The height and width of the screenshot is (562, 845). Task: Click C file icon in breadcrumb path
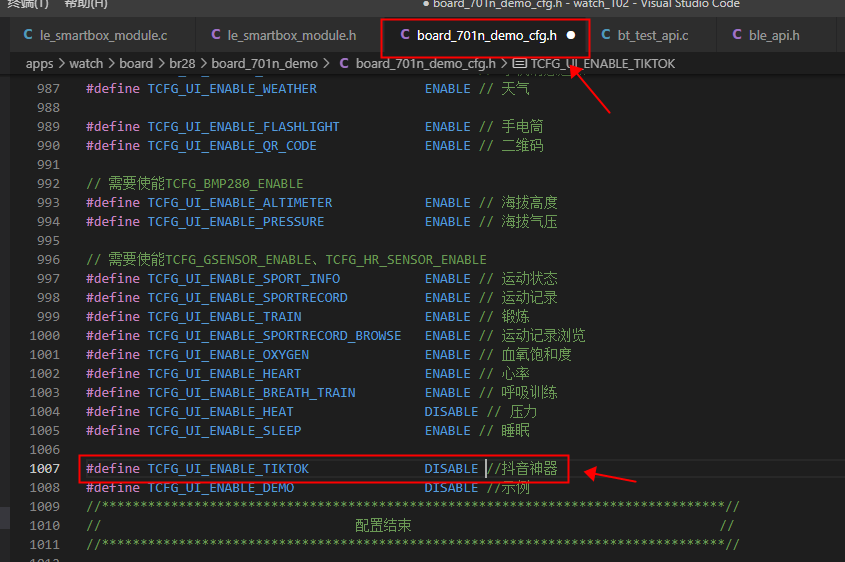click(344, 64)
